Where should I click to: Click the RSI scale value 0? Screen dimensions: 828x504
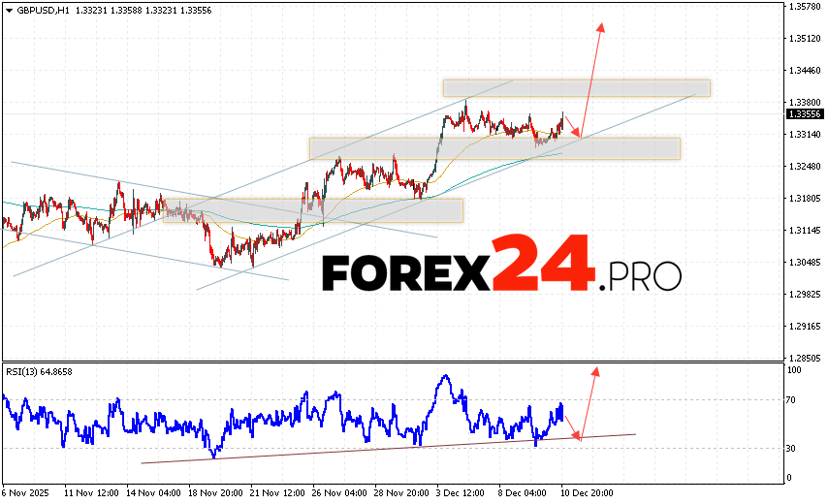[789, 478]
